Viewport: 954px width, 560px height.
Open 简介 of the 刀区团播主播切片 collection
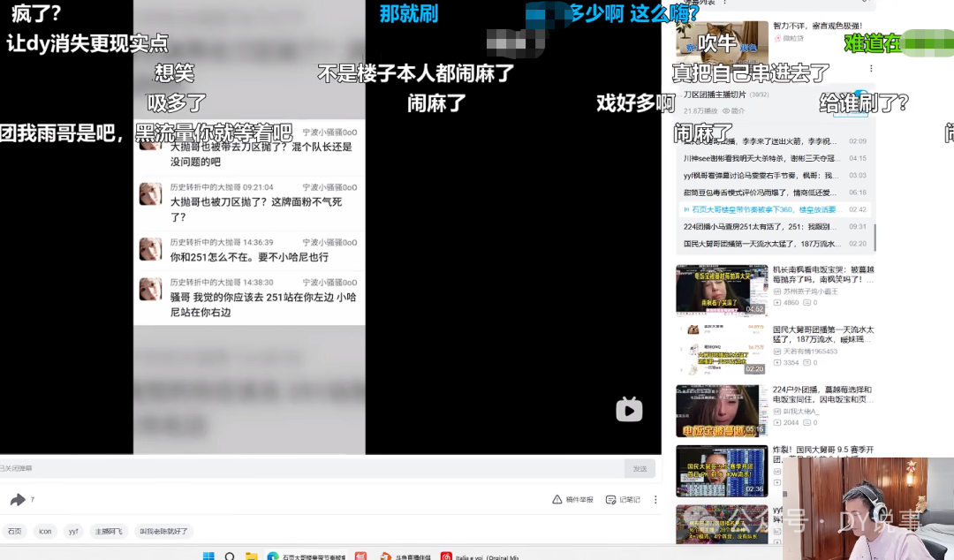(x=733, y=110)
